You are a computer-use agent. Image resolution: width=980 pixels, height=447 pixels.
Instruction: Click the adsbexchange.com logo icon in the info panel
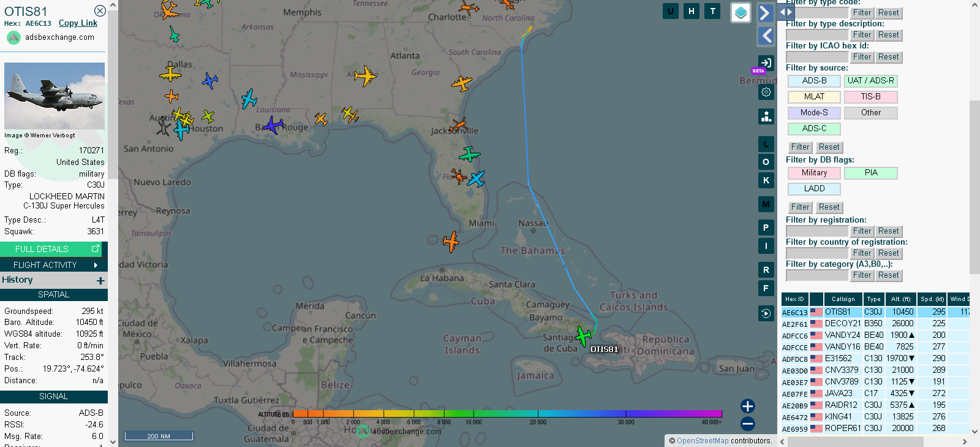(x=13, y=37)
